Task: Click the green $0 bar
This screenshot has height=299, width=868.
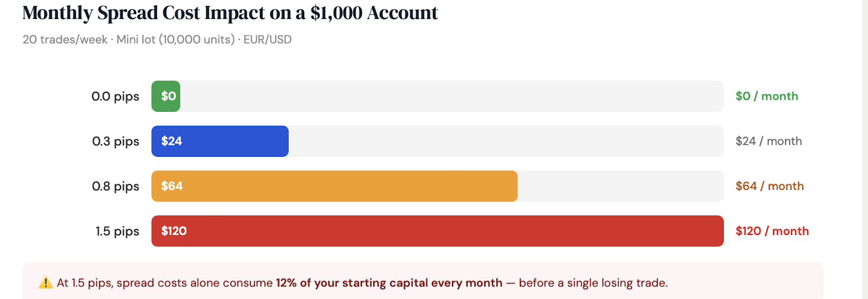Action: [165, 96]
